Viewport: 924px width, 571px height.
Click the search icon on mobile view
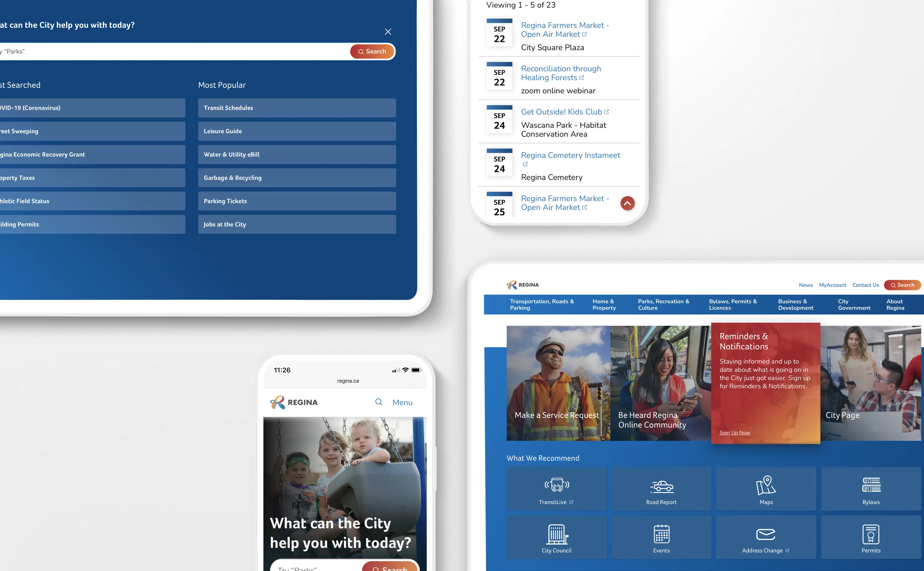point(378,402)
